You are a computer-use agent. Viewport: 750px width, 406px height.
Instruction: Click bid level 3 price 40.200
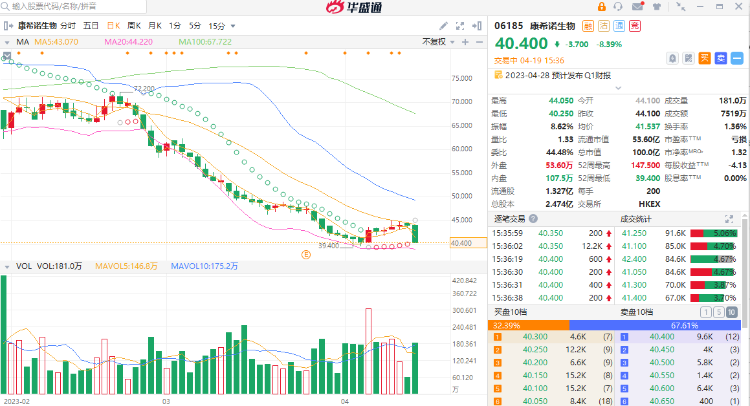[x=535, y=362]
